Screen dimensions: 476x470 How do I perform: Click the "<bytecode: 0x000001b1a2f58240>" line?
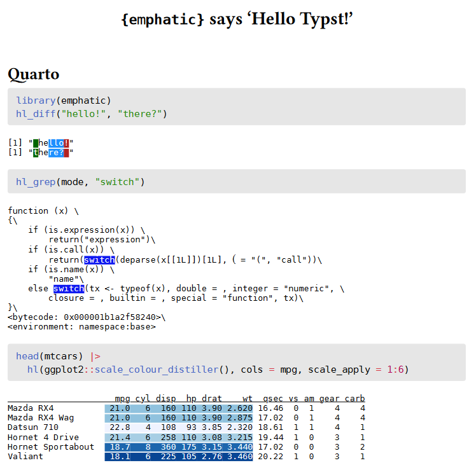(87, 317)
